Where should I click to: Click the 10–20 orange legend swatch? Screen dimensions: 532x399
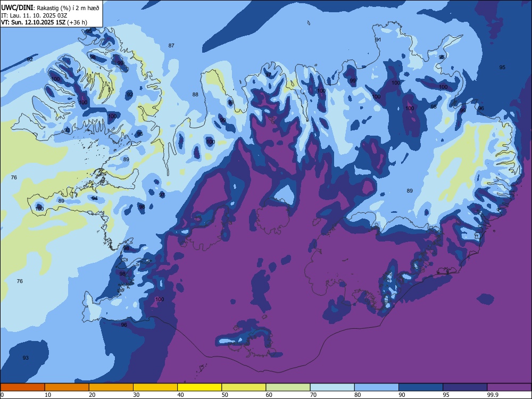click(67, 387)
